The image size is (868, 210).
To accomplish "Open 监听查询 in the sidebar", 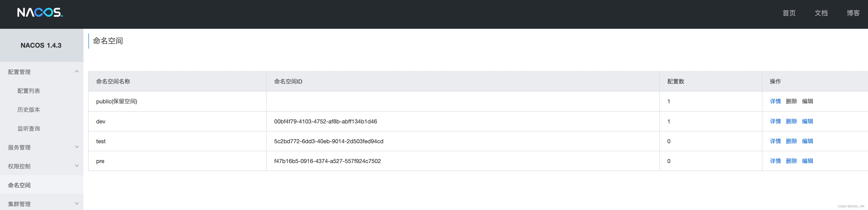I will click(29, 128).
